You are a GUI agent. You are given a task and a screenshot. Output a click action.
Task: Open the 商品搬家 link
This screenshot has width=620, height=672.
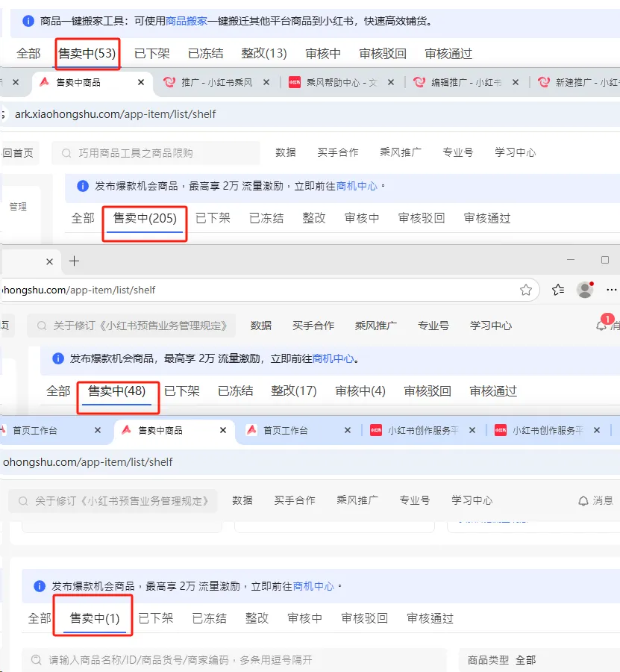click(x=187, y=21)
